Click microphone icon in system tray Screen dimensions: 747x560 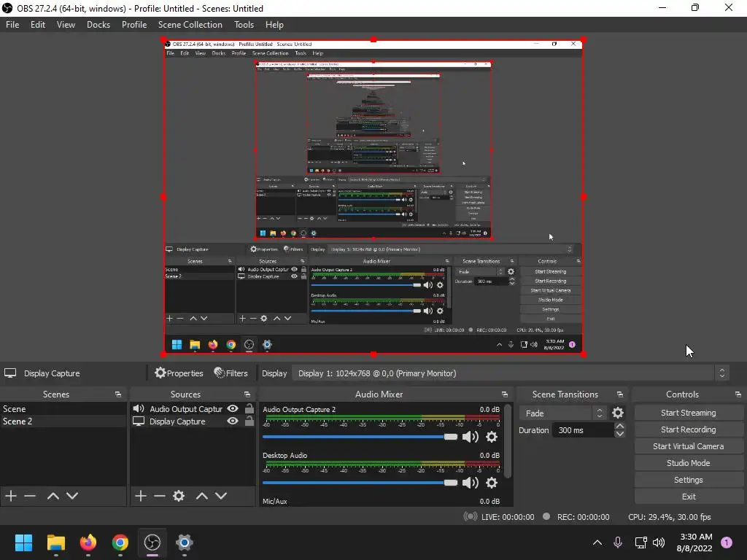point(618,542)
